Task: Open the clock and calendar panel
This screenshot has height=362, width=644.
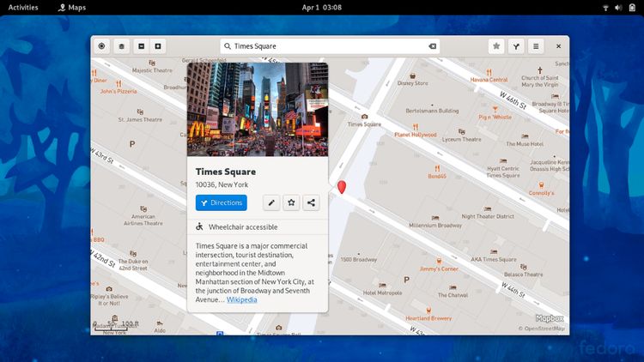Action: [322, 8]
